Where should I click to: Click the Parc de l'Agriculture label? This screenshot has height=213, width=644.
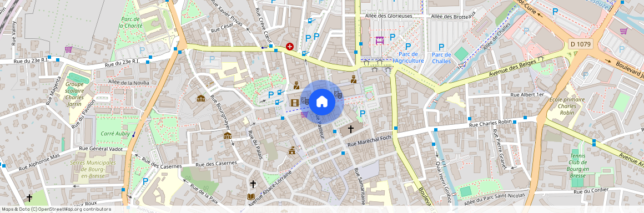point(408,58)
